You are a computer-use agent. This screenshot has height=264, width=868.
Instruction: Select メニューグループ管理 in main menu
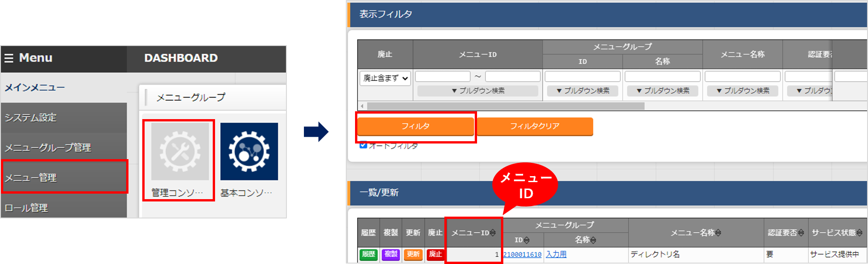(64, 148)
